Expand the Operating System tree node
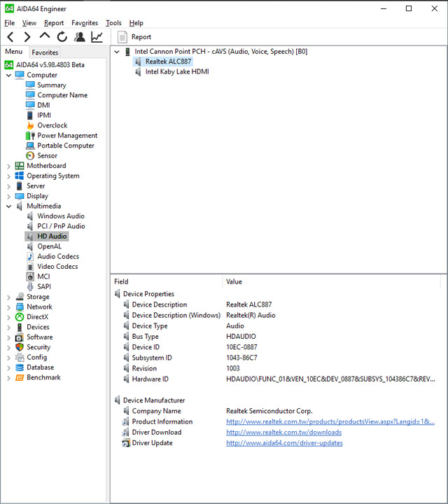 coord(8,176)
